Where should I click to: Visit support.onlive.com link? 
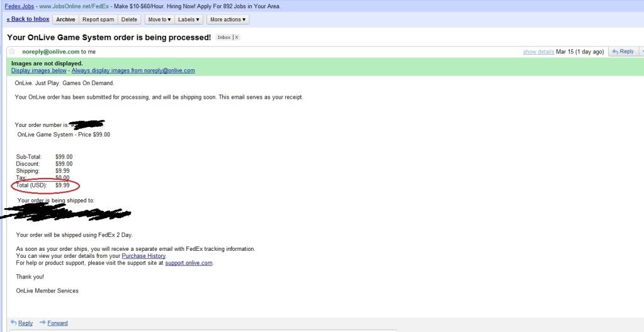(188, 263)
